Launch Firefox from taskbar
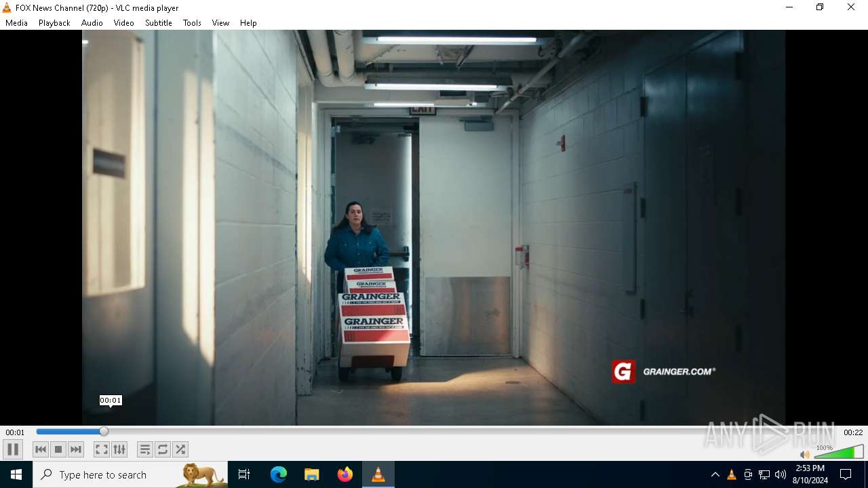 (345, 474)
